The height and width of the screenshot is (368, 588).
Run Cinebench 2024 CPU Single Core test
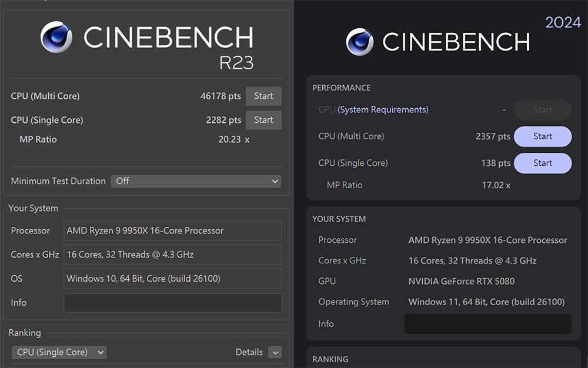point(542,163)
